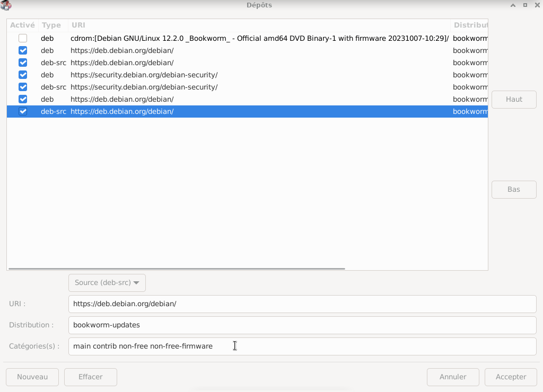Uncheck the deb-src security.debian.org repository
543x392 pixels.
tap(23, 87)
